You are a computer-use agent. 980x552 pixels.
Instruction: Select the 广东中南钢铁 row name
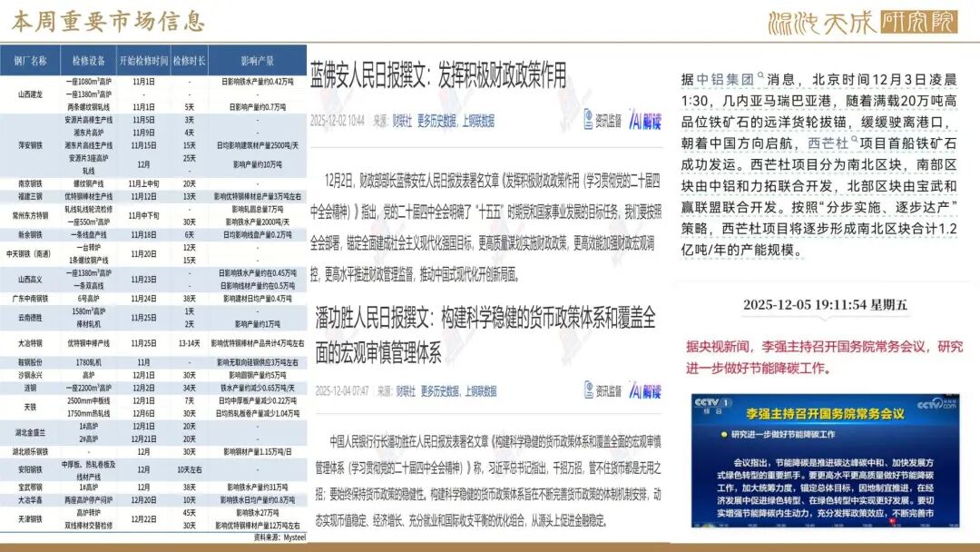point(30,299)
